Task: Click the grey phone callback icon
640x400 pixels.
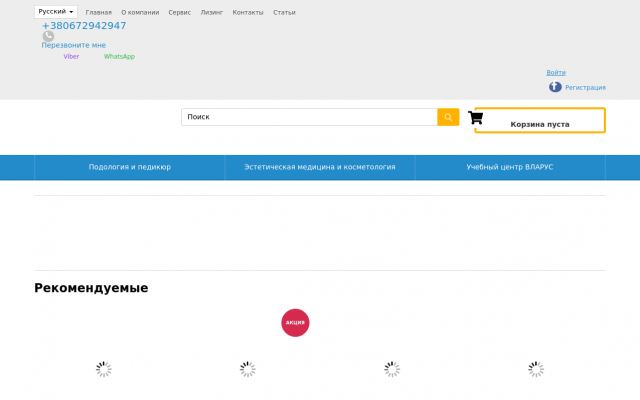Action: pos(48,36)
